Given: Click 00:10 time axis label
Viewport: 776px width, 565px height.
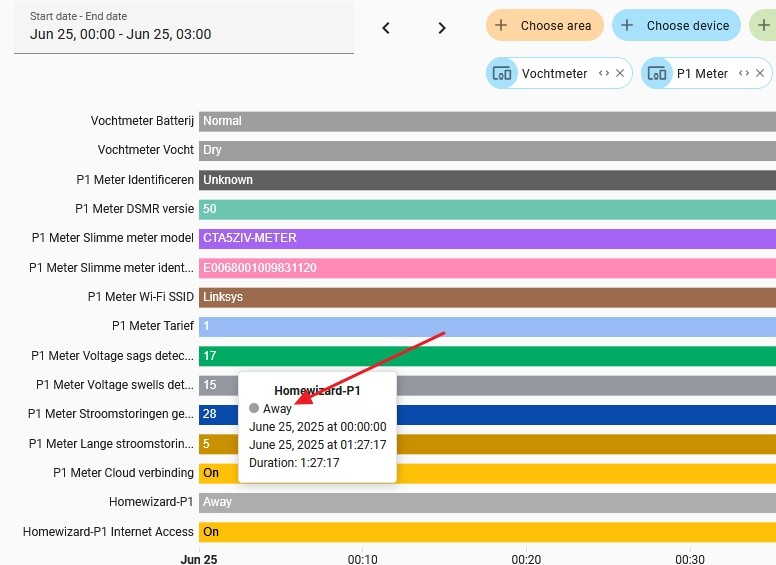Looking at the screenshot, I should click(x=362, y=560).
